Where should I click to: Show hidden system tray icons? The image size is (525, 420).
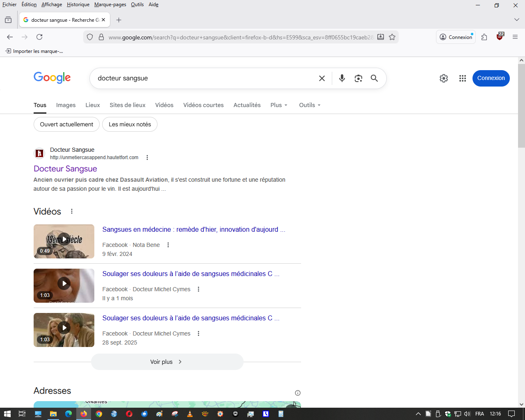pyautogui.click(x=418, y=414)
